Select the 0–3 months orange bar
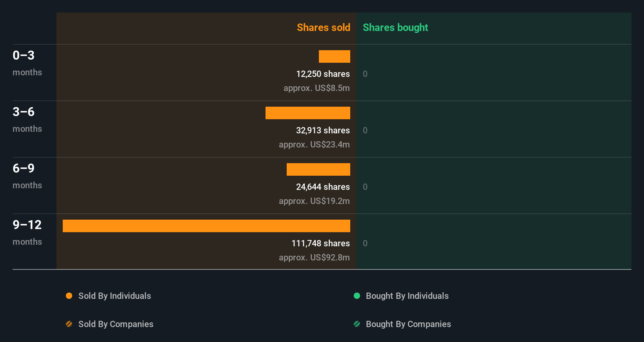This screenshot has height=342, width=644. click(335, 56)
